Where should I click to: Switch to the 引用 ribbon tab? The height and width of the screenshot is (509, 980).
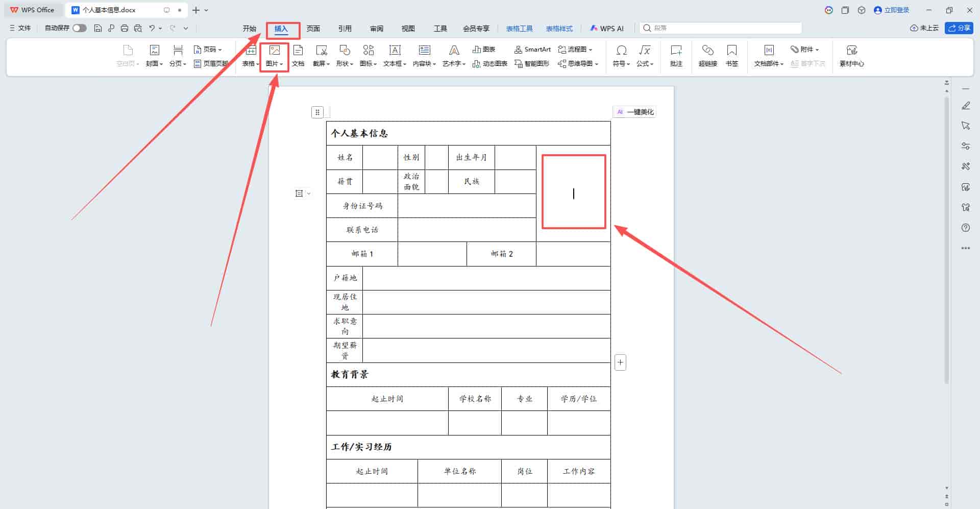[x=345, y=29]
